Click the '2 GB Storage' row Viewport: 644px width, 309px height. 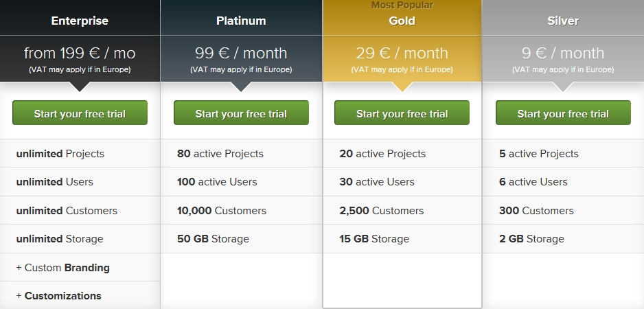tap(563, 239)
